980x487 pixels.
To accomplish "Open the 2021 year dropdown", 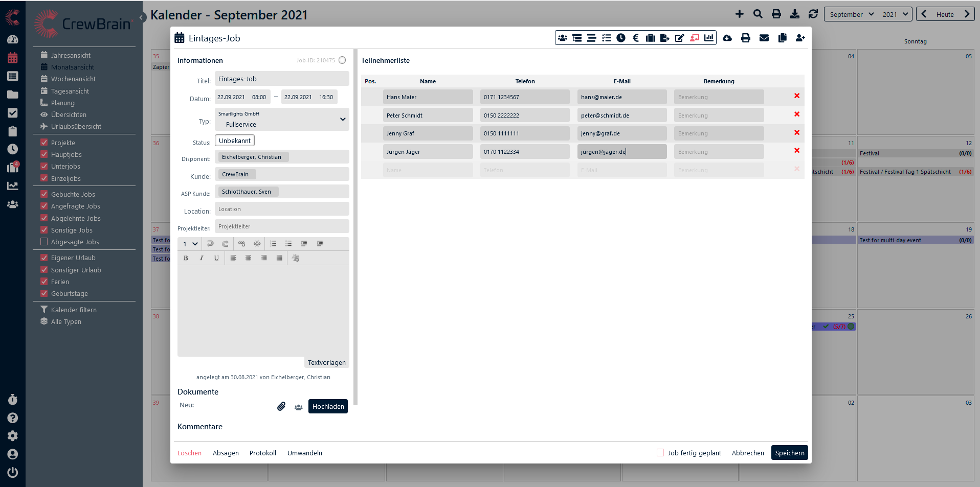I will click(x=896, y=14).
